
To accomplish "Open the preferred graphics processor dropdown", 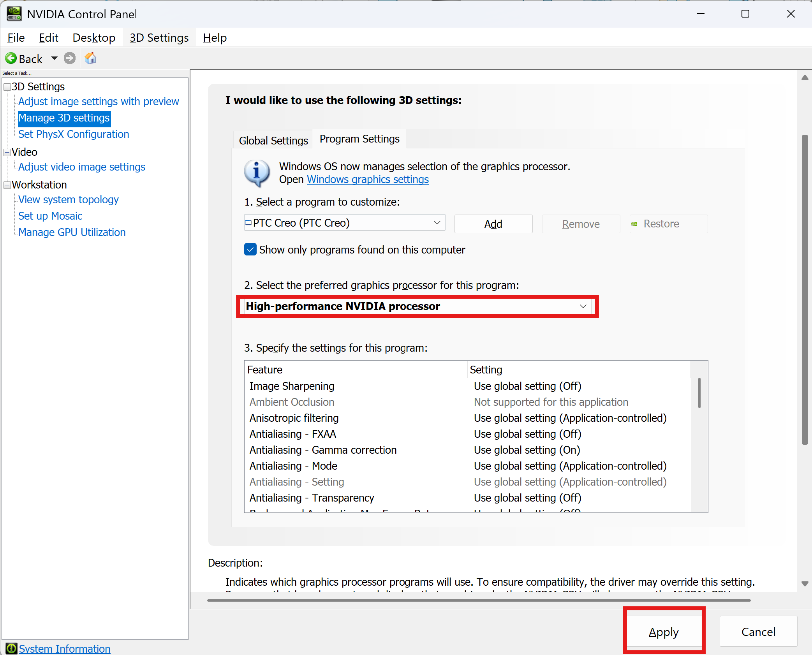I will coord(417,306).
